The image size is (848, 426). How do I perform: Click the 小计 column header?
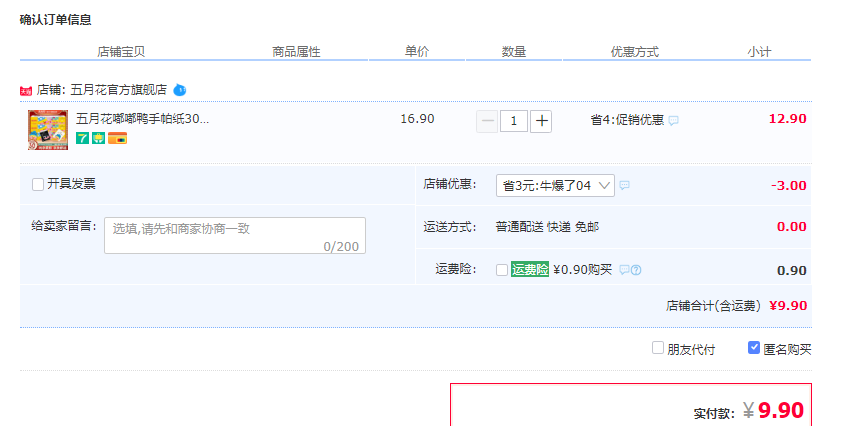point(759,52)
